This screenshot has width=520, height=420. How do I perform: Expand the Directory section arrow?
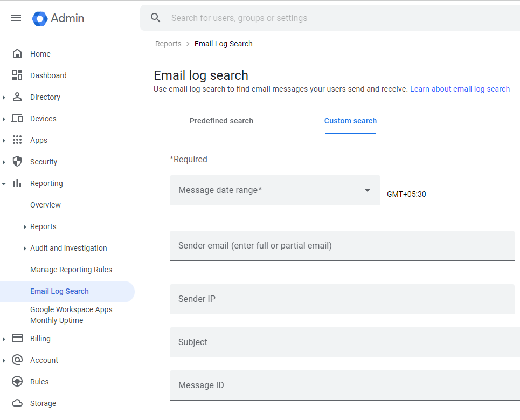[x=4, y=98]
